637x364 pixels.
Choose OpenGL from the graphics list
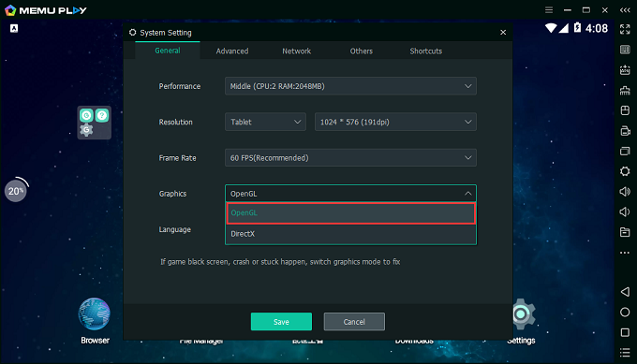coord(350,213)
